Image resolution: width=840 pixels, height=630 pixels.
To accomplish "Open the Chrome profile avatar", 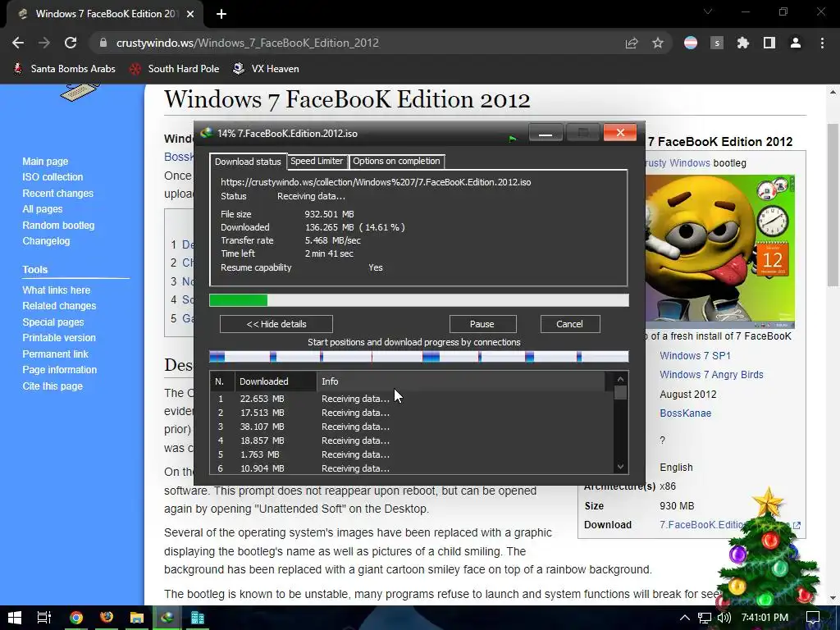I will [x=796, y=43].
